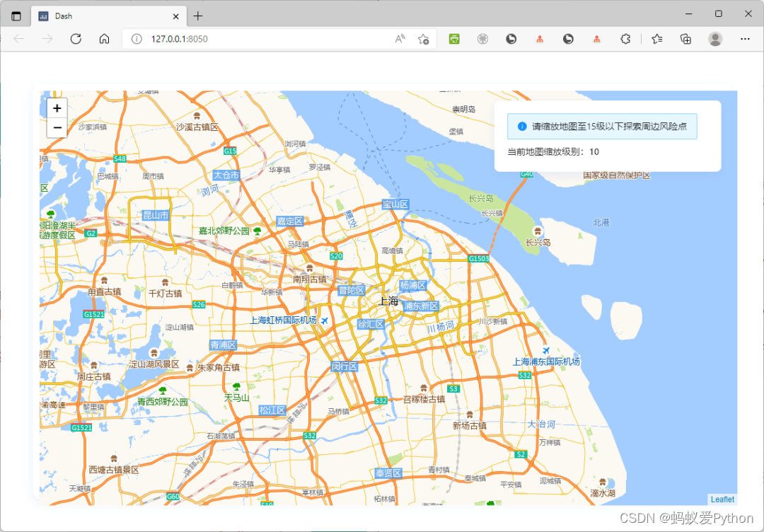Click the 滴水湖 landmark icon
The height and width of the screenshot is (532, 764).
603,482
